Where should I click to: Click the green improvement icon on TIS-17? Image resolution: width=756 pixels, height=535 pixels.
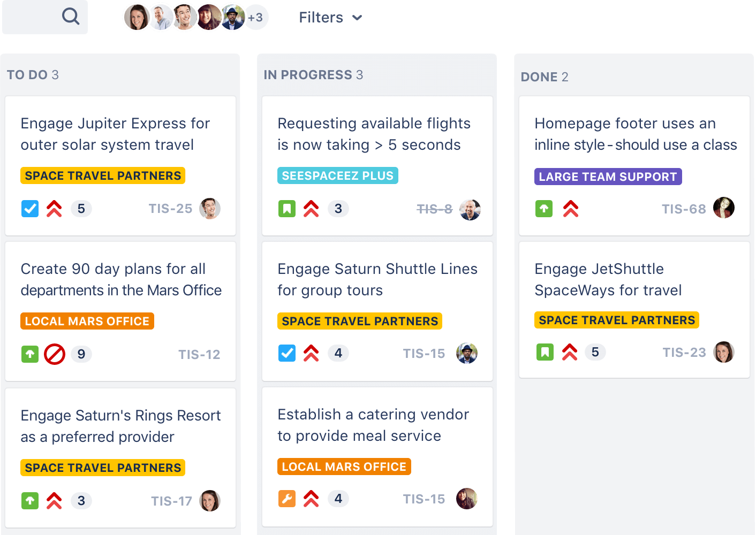pos(30,500)
